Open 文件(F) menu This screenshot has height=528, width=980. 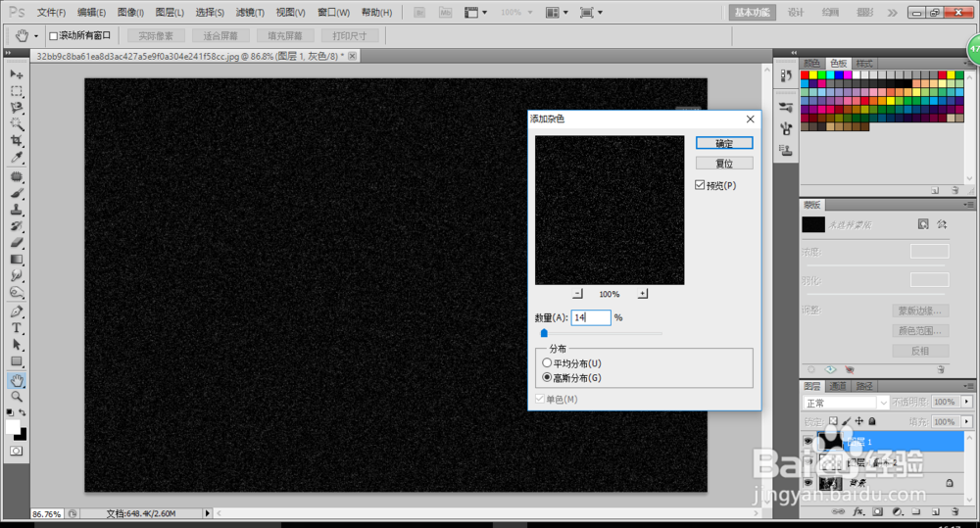point(51,13)
